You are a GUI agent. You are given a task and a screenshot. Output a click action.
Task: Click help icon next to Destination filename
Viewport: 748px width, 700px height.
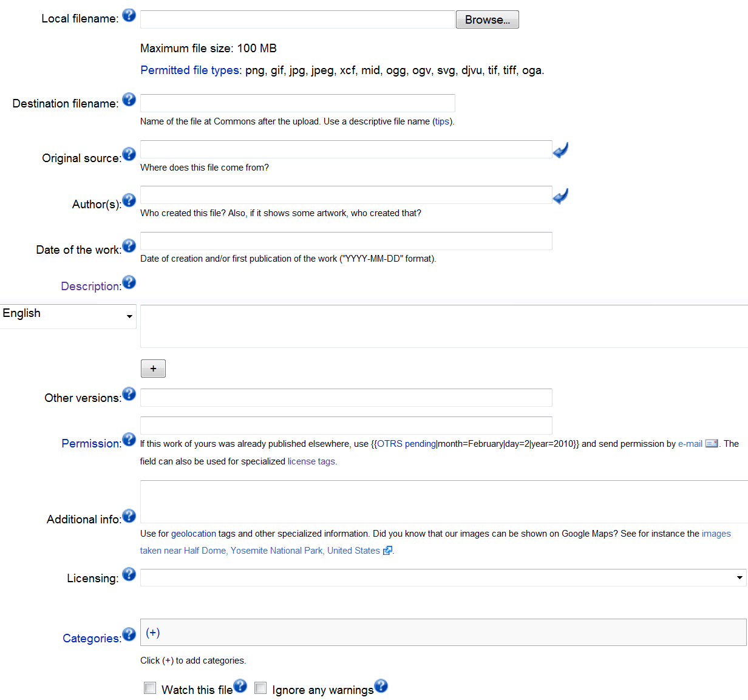129,99
